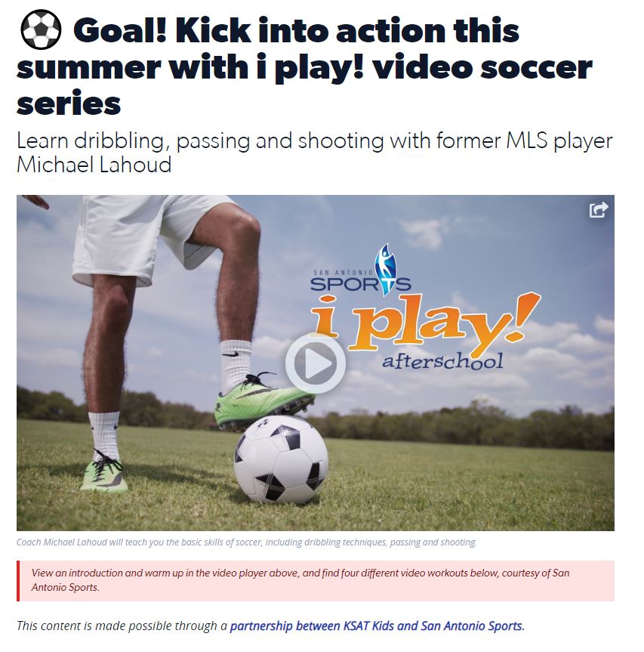This screenshot has width=644, height=652.
Task: Click the Michael Lahoud subheadline text
Action: pos(315,152)
